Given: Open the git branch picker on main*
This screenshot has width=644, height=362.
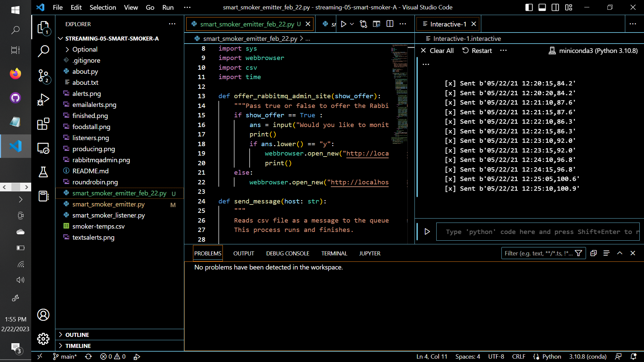Looking at the screenshot, I should 65,356.
